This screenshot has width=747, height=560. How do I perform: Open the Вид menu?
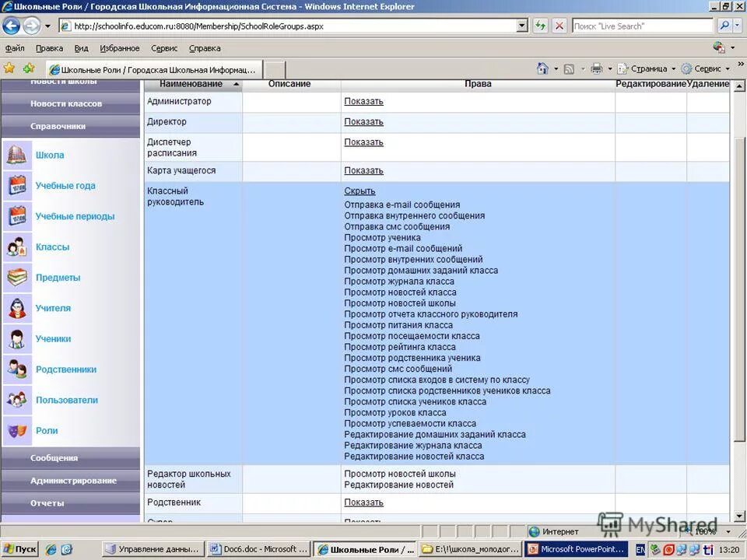click(x=82, y=48)
